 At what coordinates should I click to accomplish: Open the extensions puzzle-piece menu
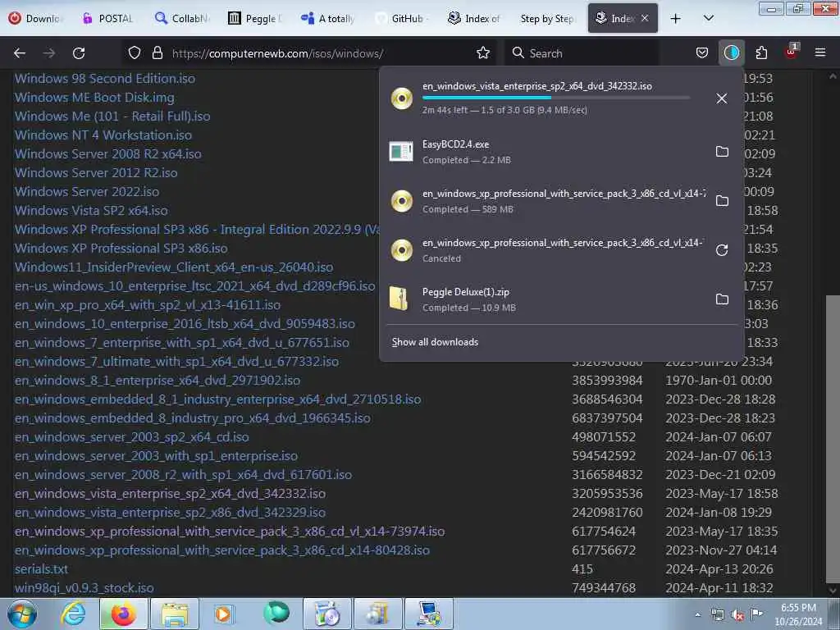point(761,53)
